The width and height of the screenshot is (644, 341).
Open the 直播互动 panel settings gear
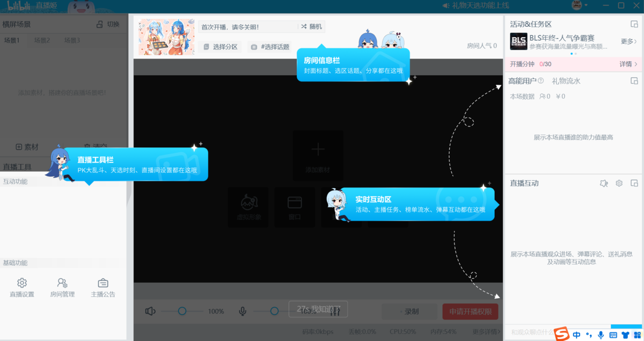(619, 183)
